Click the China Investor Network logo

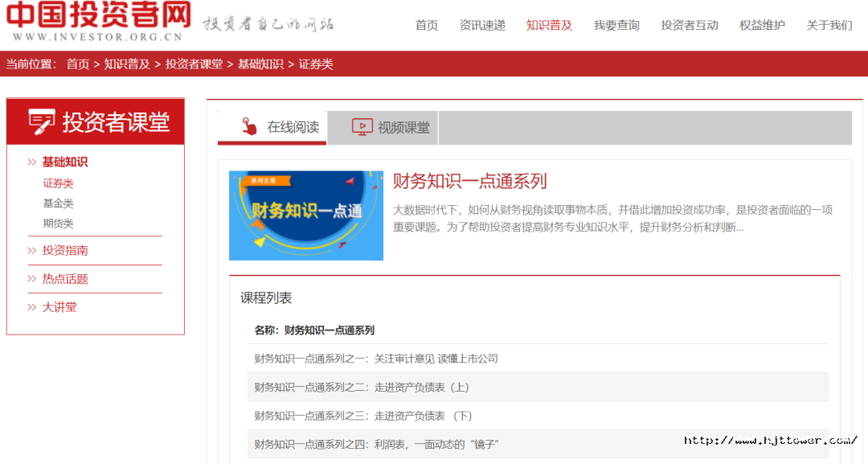[99, 22]
